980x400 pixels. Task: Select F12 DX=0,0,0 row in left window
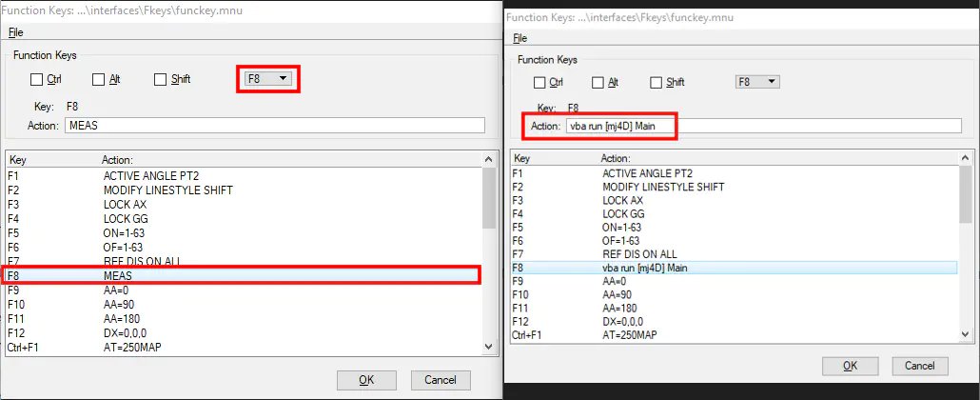pos(244,333)
